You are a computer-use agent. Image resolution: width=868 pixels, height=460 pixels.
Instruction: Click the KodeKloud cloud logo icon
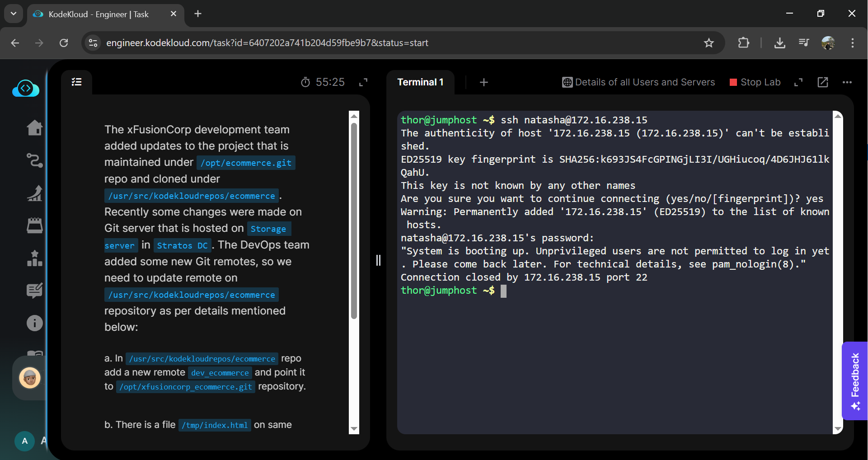point(26,89)
